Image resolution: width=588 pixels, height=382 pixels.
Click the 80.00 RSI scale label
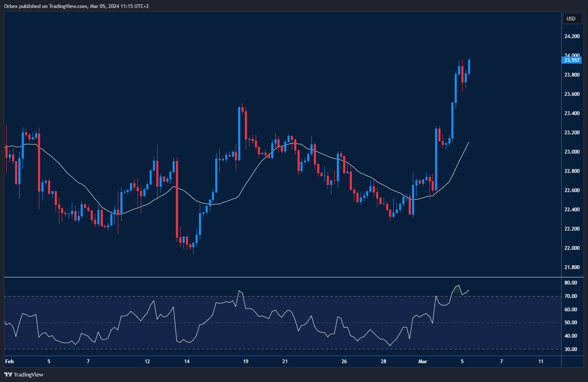[x=570, y=283]
